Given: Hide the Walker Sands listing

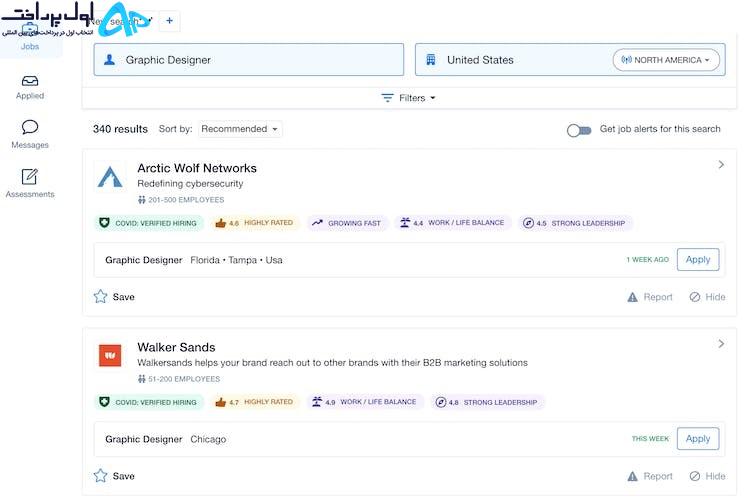Looking at the screenshot, I should (x=707, y=476).
